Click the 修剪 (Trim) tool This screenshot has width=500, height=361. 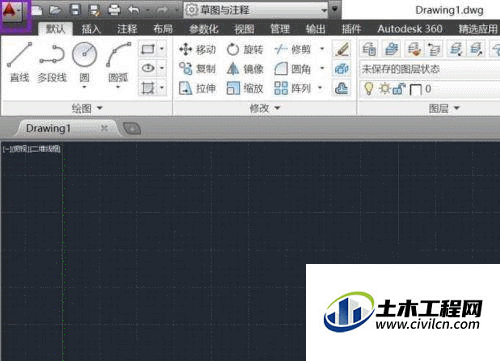[292, 50]
